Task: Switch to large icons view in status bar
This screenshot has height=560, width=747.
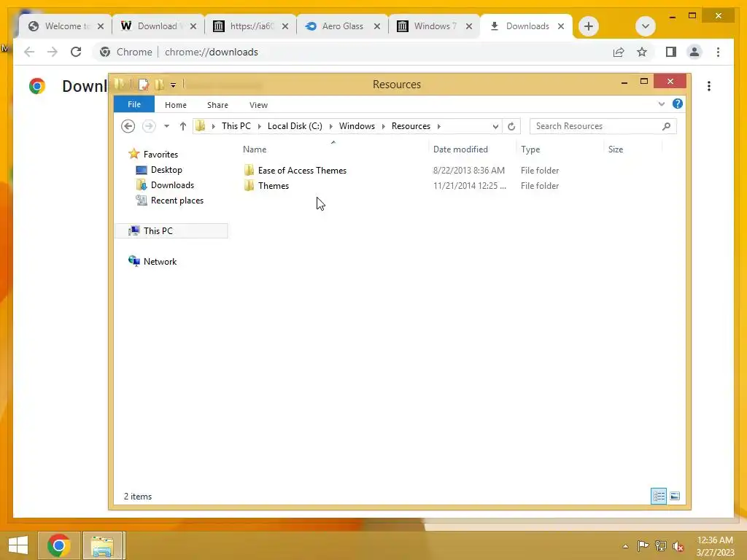Action: (x=675, y=496)
